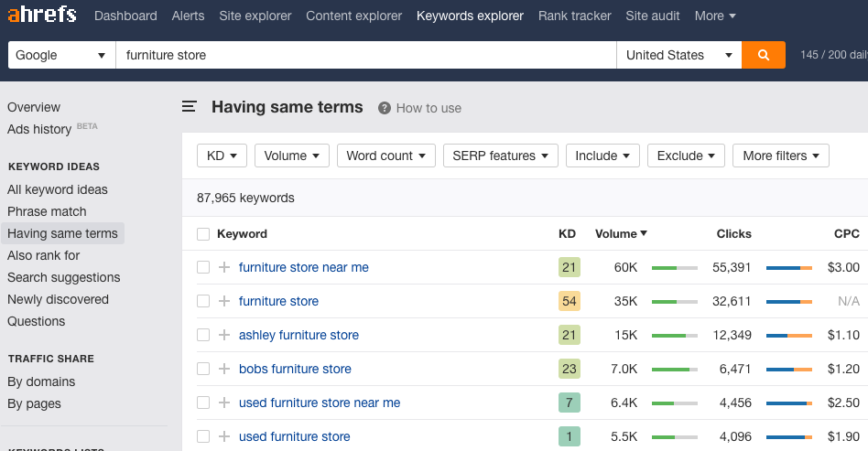Click volume trend bar for 'bobs furniture store'
This screenshot has height=451, width=868.
pos(675,369)
